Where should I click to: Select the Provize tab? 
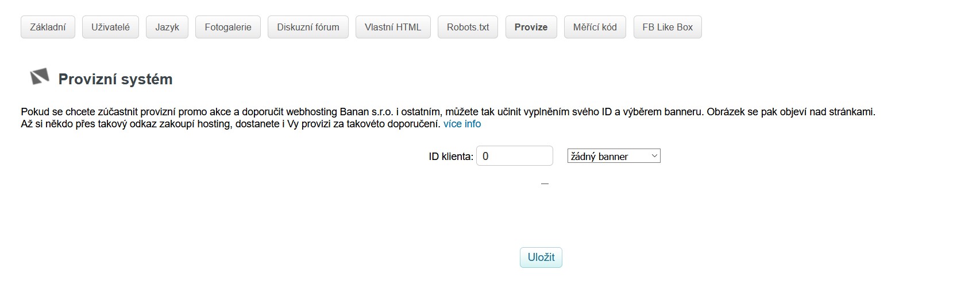point(531,27)
